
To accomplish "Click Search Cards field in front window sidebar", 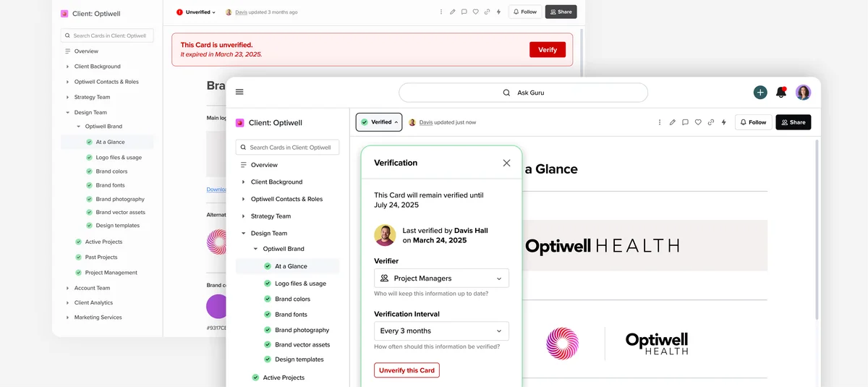I will 287,147.
